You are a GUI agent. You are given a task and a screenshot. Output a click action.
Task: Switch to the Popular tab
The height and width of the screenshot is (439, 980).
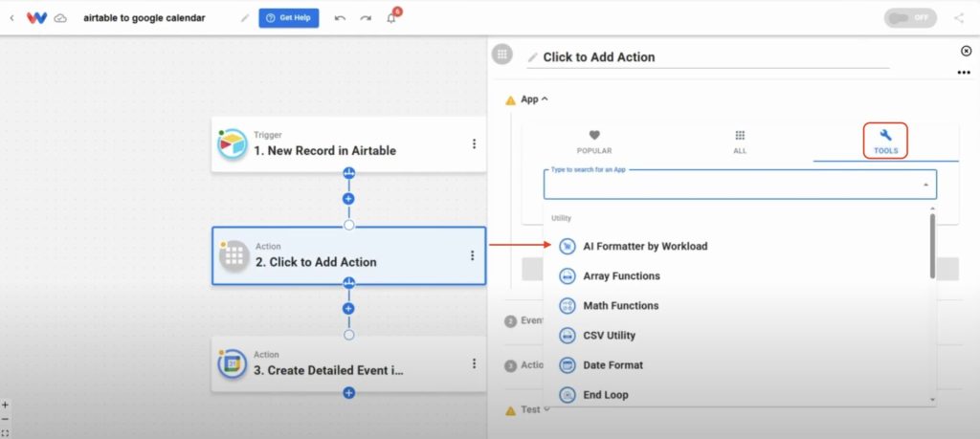tap(593, 143)
